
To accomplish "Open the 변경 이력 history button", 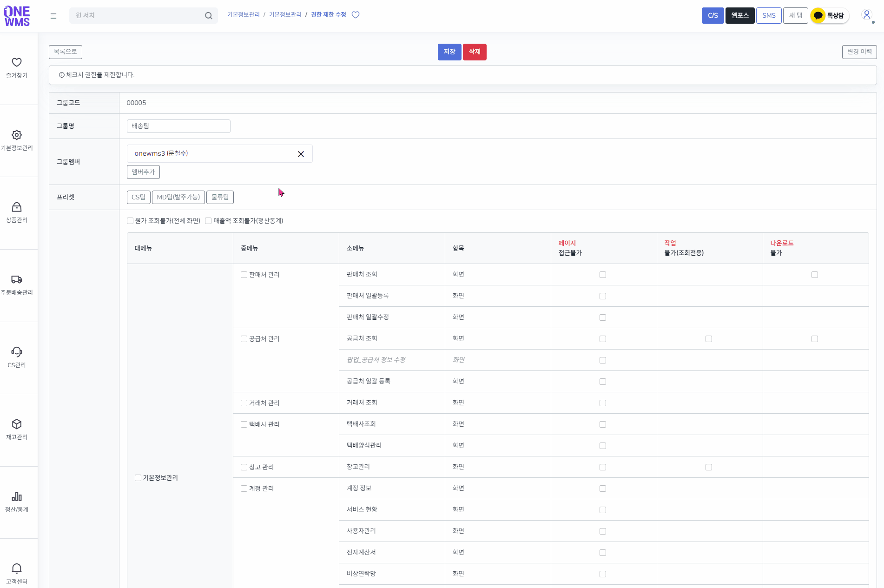I will point(859,52).
